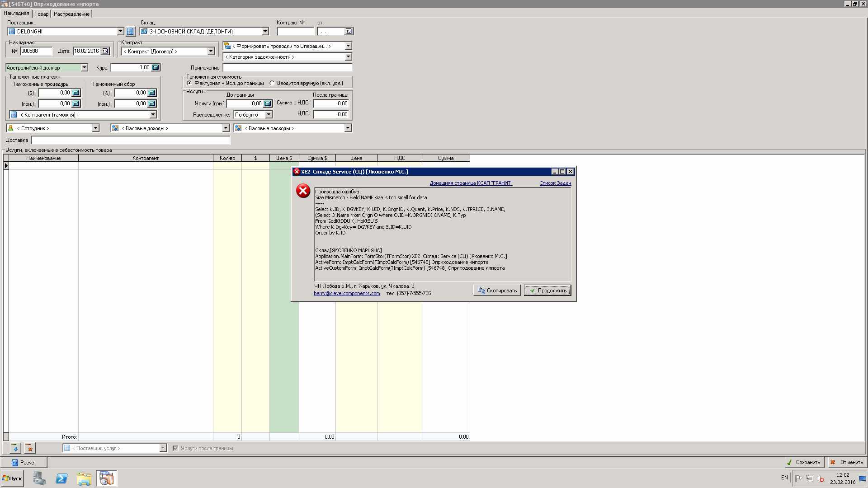
Task: Open the Распределение tab
Action: pos(71,14)
